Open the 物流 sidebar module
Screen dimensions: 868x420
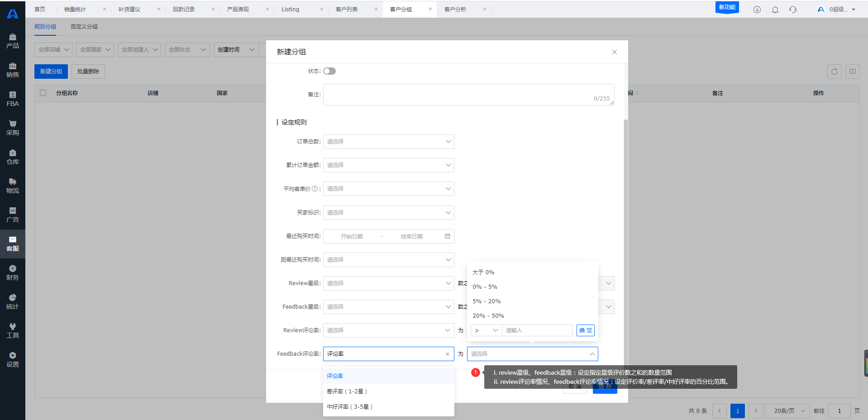click(13, 186)
